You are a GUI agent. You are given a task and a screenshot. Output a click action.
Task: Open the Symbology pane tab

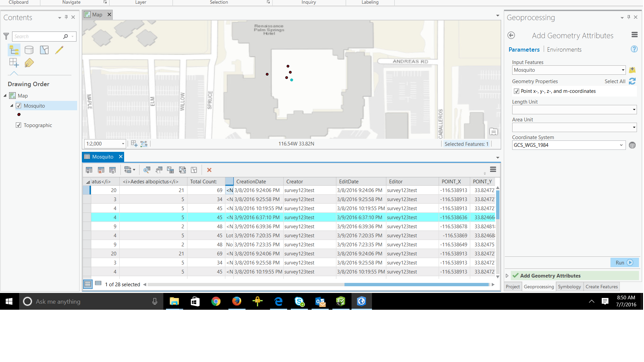click(569, 287)
